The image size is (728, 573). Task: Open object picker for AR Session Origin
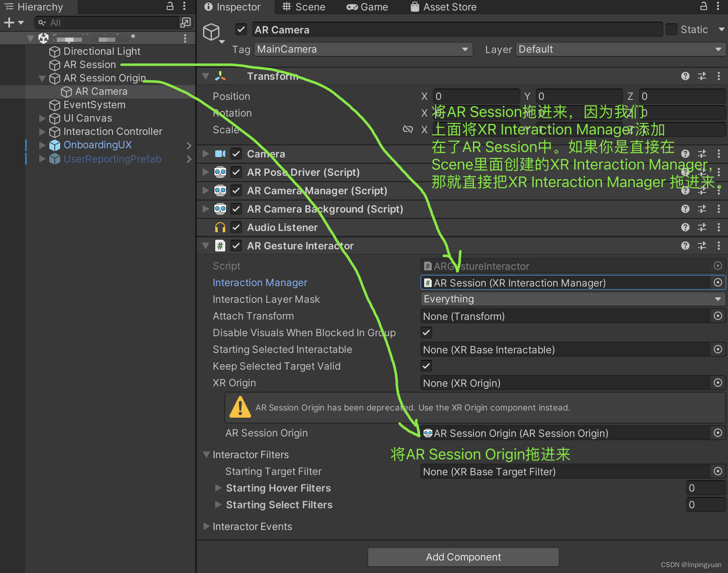point(718,433)
